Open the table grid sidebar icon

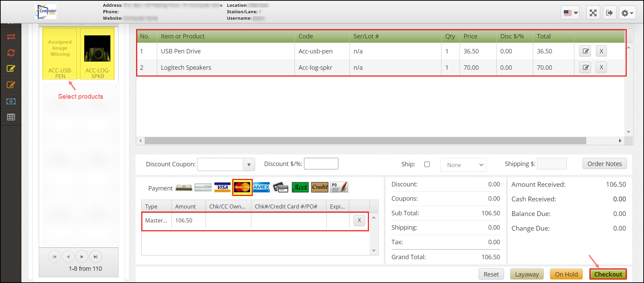point(11,117)
